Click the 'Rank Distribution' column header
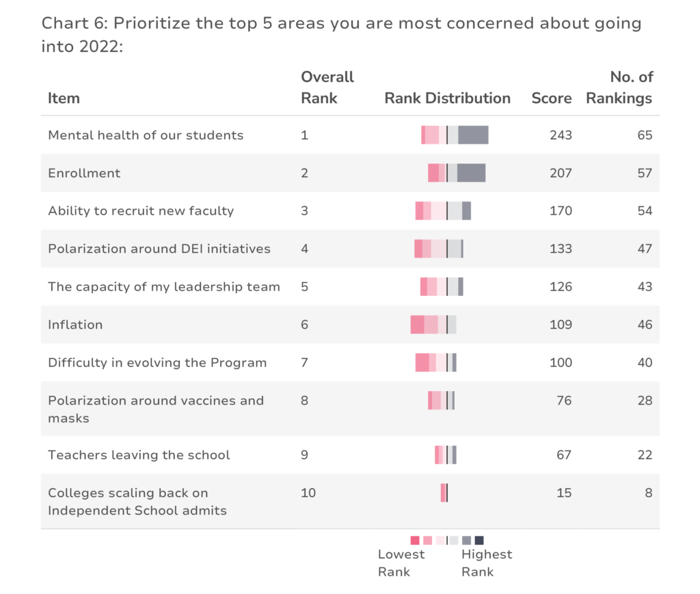Viewport: 700px width, 594px height. 447,98
